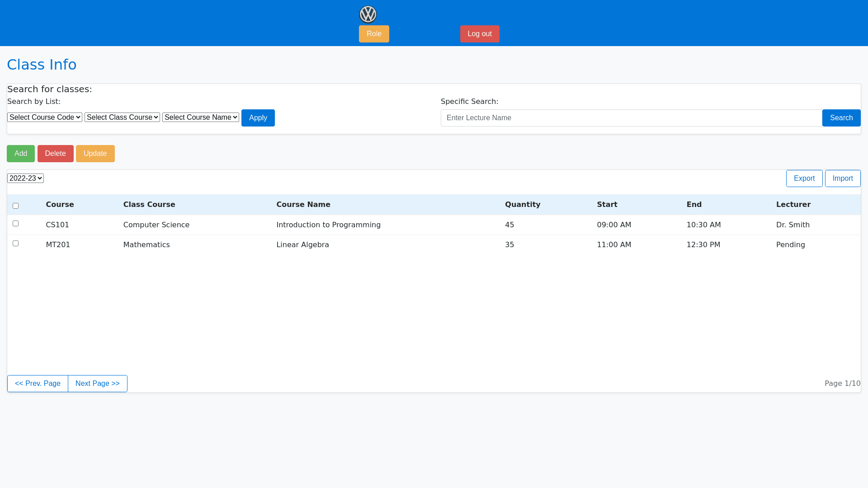Open the Select Class Course dropdown
The height and width of the screenshot is (488, 868).
(122, 117)
